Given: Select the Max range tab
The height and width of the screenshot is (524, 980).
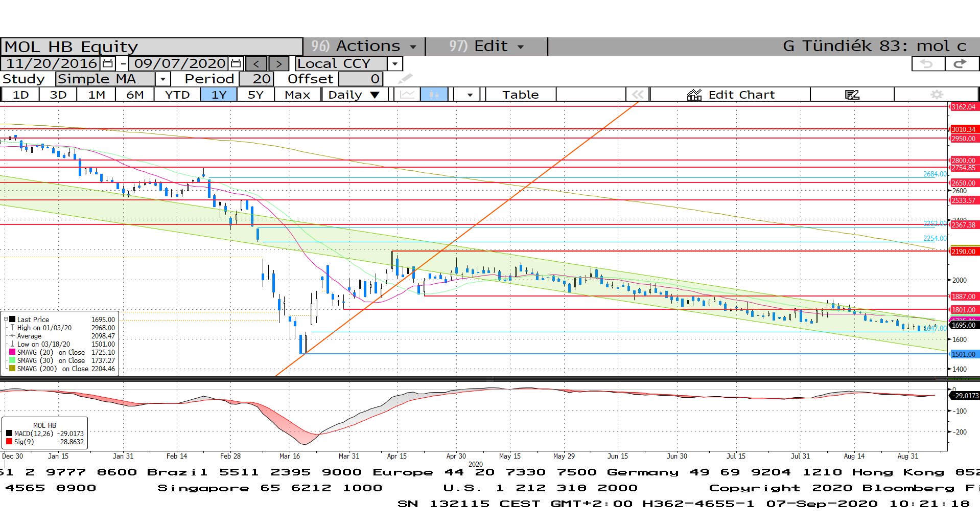Looking at the screenshot, I should point(297,95).
